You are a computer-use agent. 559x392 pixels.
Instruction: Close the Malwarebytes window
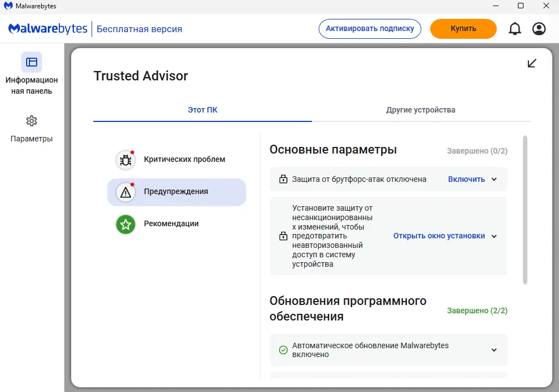pos(546,6)
